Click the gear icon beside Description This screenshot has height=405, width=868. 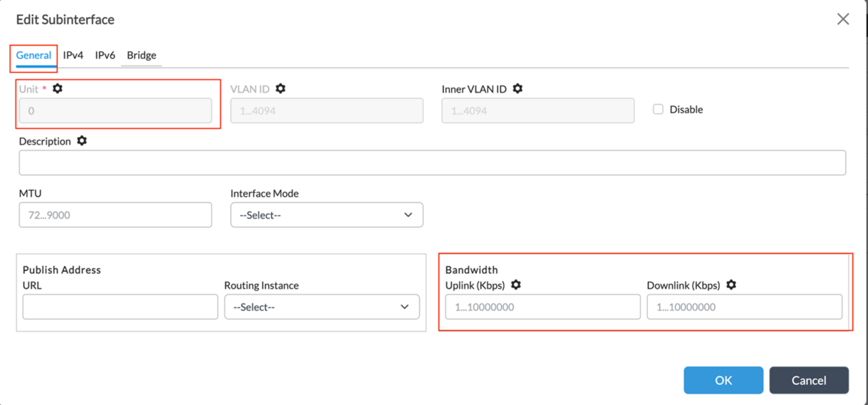(81, 141)
